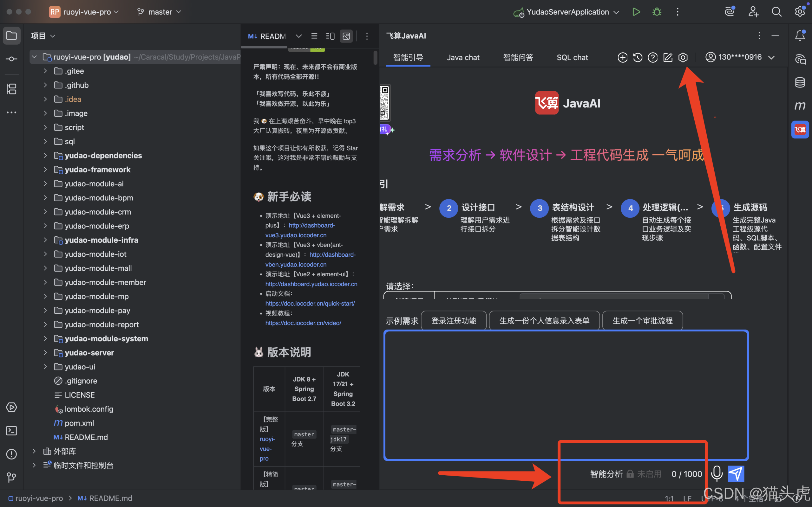Click the microphone voice input icon
This screenshot has width=812, height=507.
[717, 473]
